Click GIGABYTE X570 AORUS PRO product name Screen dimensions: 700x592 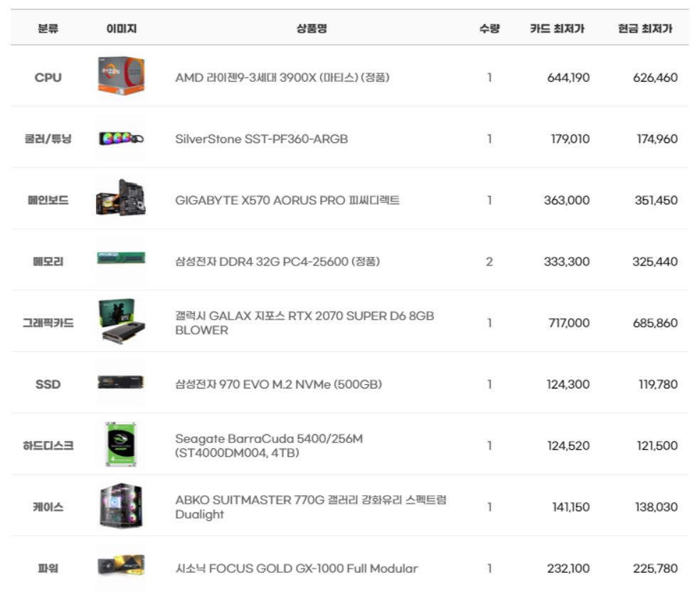pos(287,201)
